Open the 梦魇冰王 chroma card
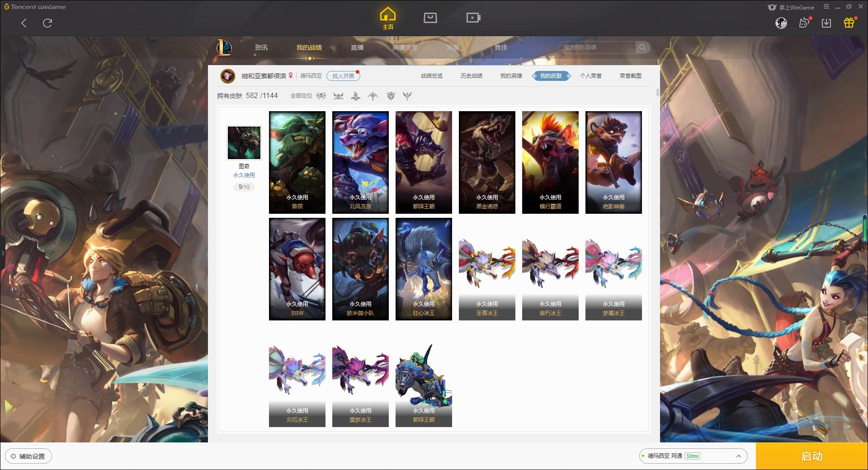868x470 pixels. coord(613,269)
